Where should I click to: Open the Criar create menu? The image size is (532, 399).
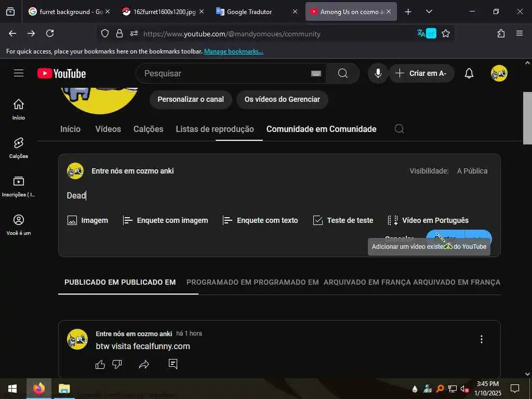pyautogui.click(x=422, y=73)
